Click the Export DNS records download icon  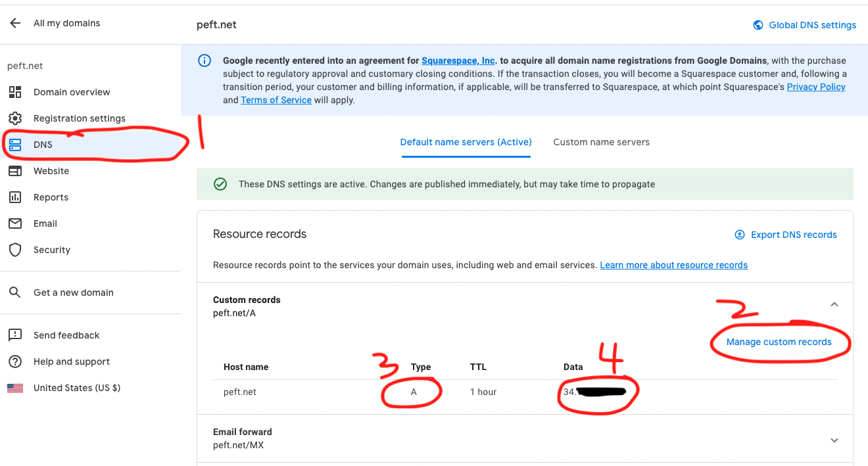(740, 234)
